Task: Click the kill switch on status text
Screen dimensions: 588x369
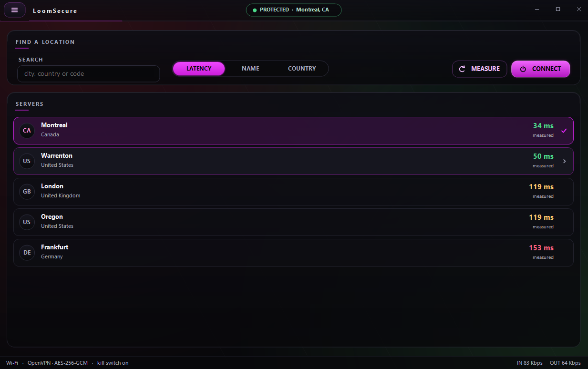Action: [x=113, y=363]
